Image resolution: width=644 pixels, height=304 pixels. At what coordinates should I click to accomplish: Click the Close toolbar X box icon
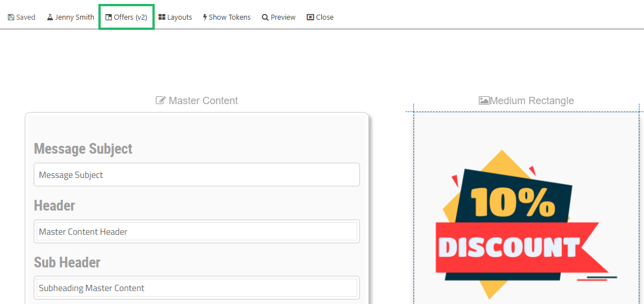[x=310, y=17]
